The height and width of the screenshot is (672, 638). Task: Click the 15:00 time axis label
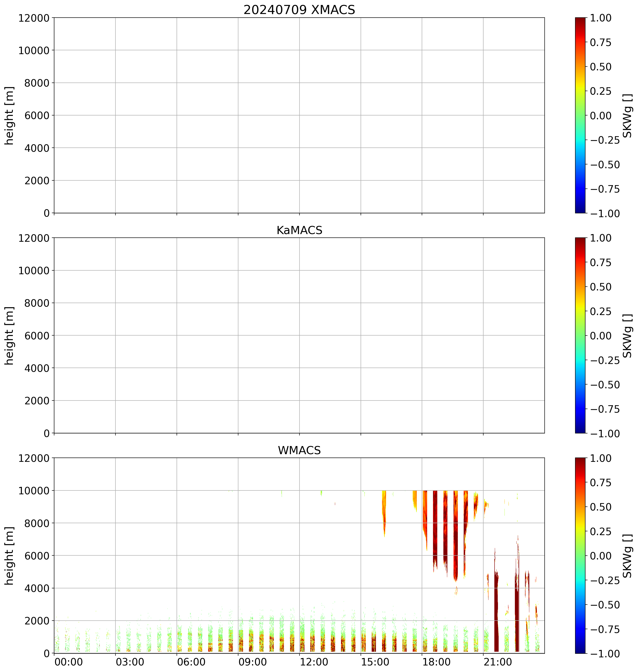point(375,662)
